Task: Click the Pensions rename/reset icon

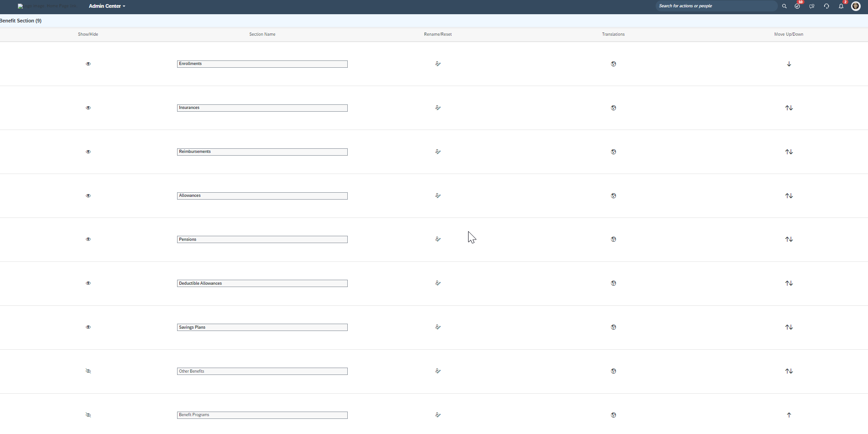Action: (x=438, y=239)
